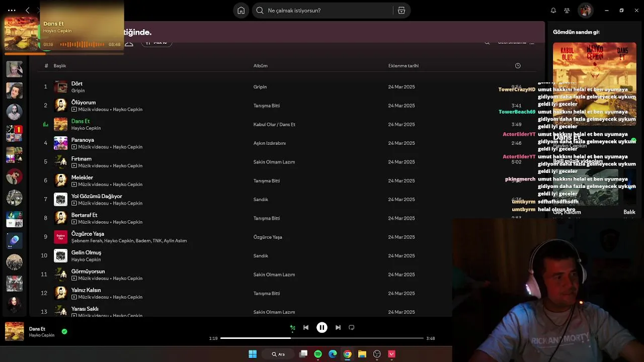Open 'Gömdün sandın git' heading in right panel
Viewport: 644px width, 362px height.
click(x=576, y=32)
